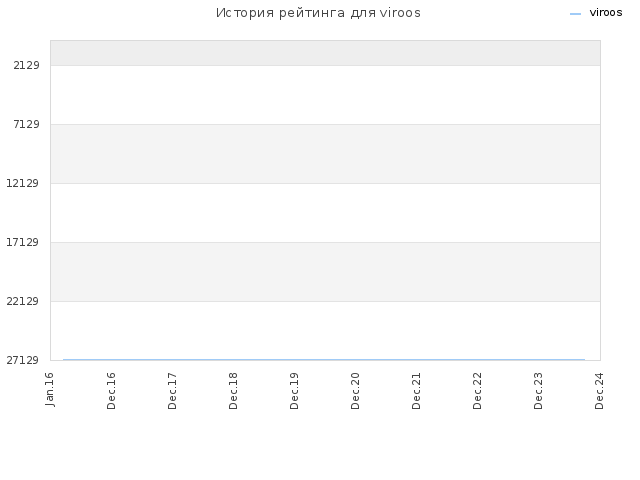640x480 pixels.
Task: Click the 12129 y-axis label
Action: pos(22,183)
